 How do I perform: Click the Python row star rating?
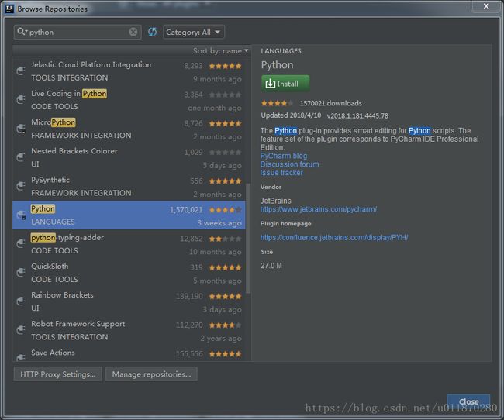[225, 210]
